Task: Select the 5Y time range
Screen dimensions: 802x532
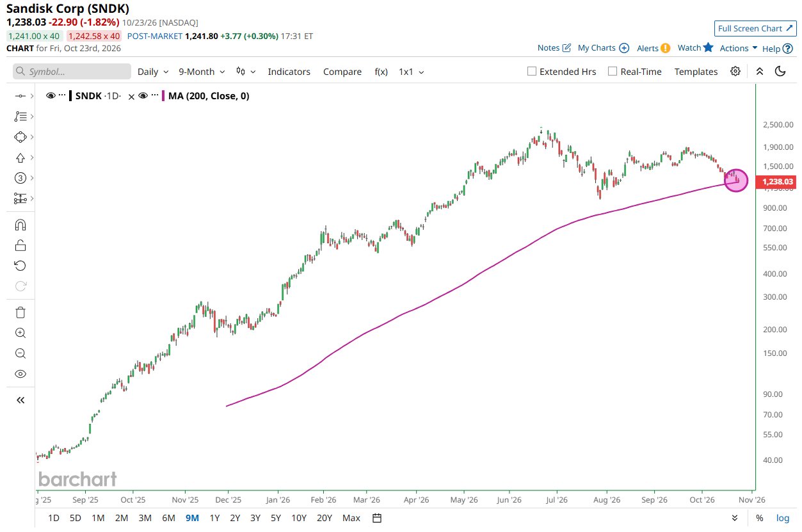Action: pyautogui.click(x=275, y=518)
